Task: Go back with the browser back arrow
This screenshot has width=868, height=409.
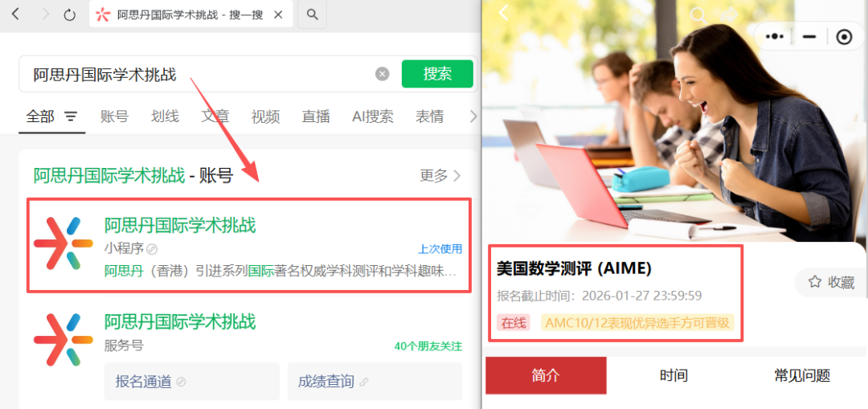Action: [15, 14]
